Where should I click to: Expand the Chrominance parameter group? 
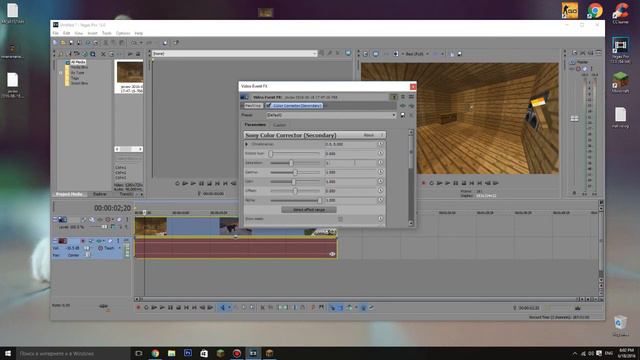pos(247,144)
